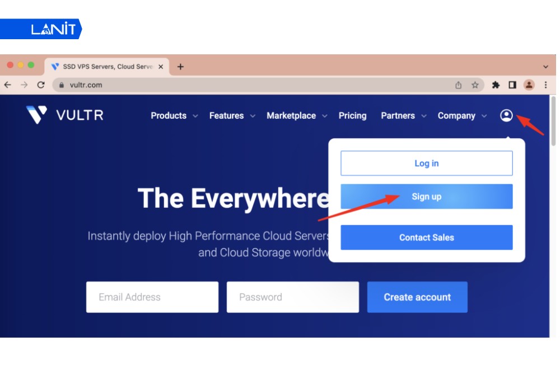Click the Sign up button
This screenshot has width=560, height=392.
coord(426,197)
